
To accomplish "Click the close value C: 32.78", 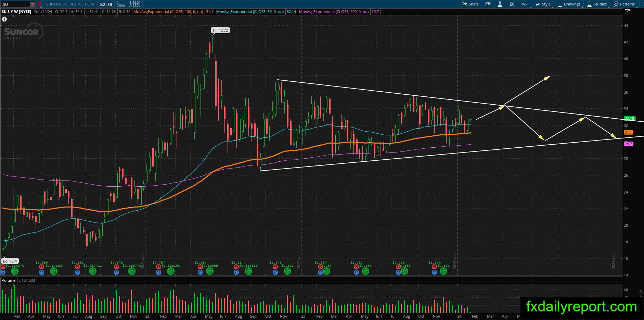I will pyautogui.click(x=109, y=12).
